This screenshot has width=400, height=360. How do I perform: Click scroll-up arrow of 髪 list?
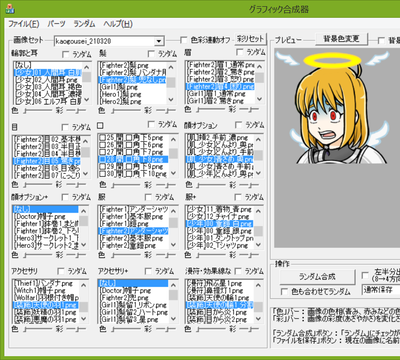click(x=171, y=67)
